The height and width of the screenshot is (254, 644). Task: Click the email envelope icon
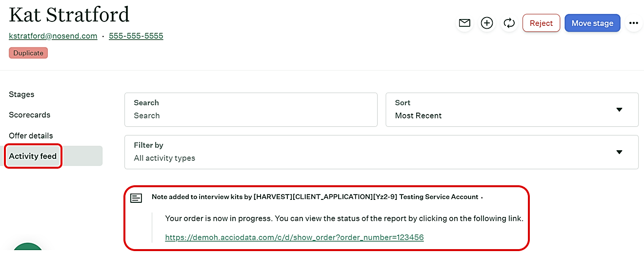[x=464, y=23]
